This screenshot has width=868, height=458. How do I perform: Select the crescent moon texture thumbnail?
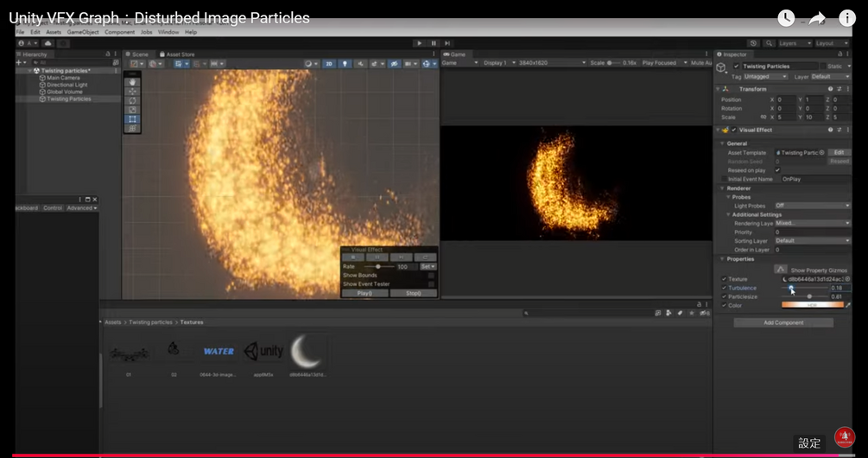coord(307,352)
